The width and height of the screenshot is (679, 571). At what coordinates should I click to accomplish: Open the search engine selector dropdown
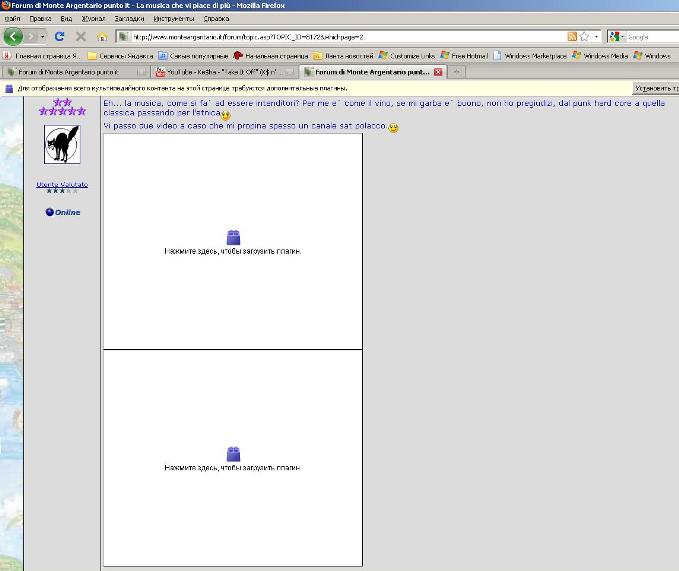pos(621,36)
